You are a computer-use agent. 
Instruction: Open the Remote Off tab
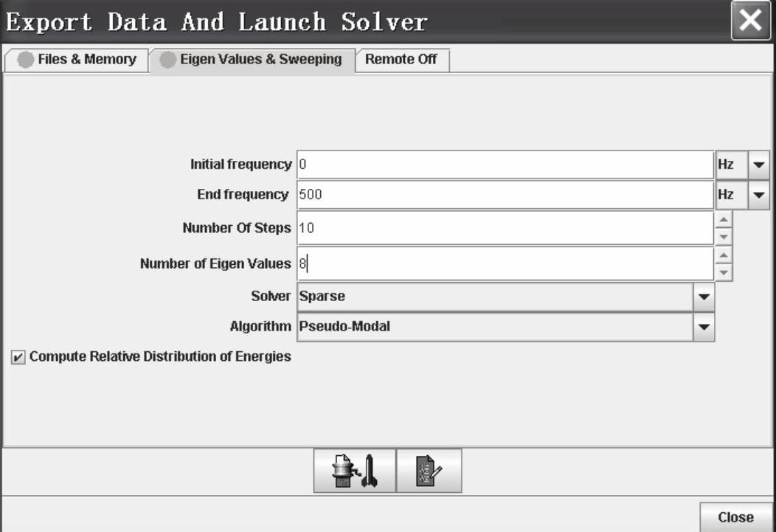(x=401, y=60)
